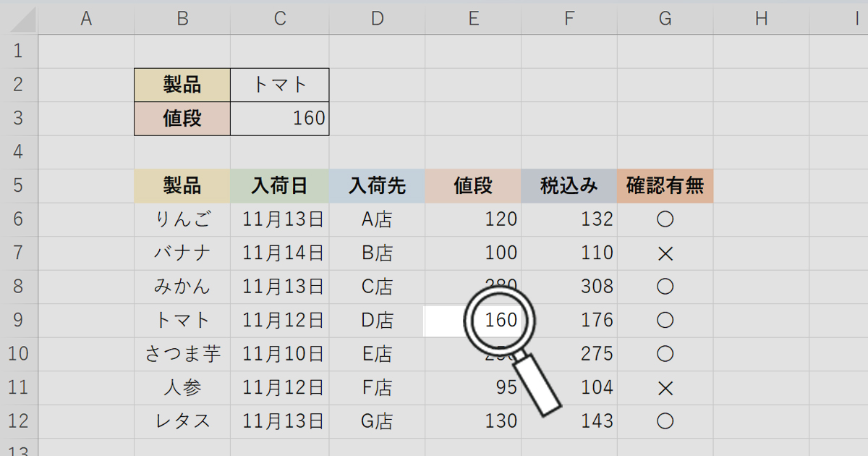Select the column A header
Image resolution: width=868 pixels, height=456 pixels.
click(86, 19)
